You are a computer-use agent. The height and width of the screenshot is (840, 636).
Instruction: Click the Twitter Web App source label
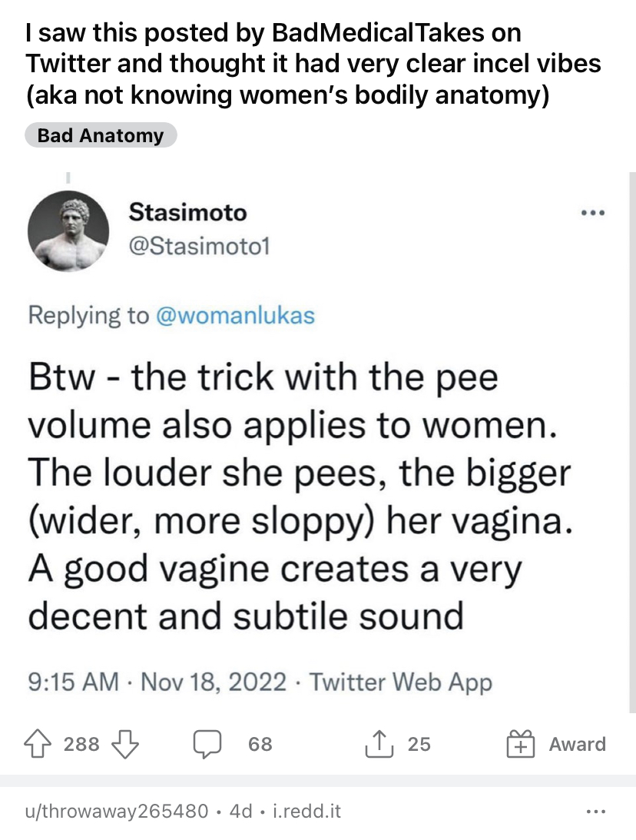(401, 682)
